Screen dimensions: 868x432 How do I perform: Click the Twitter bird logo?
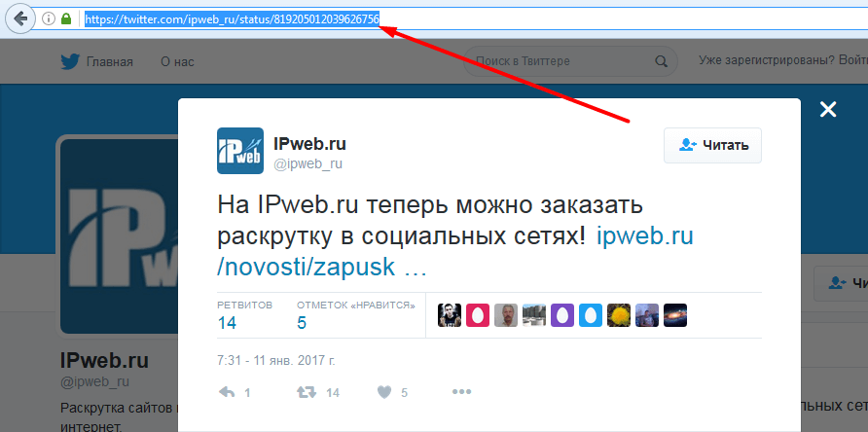tap(70, 61)
